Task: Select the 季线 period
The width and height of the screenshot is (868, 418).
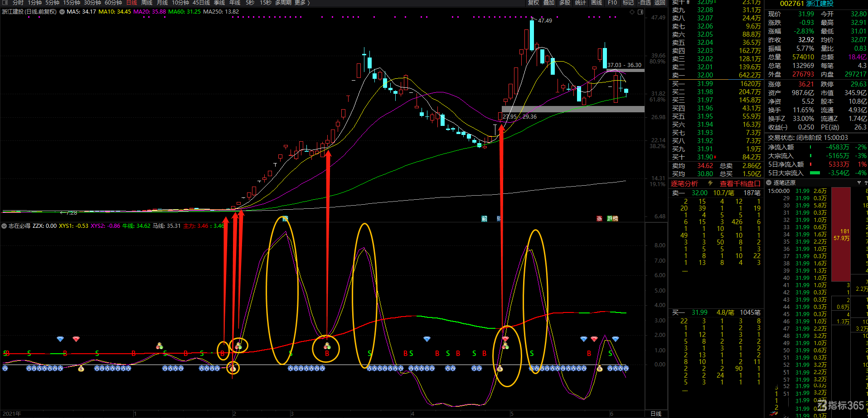Action: pos(219,3)
